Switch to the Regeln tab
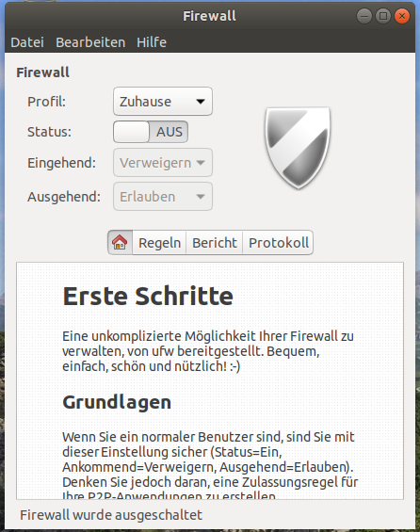The height and width of the screenshot is (532, 420). coord(159,243)
